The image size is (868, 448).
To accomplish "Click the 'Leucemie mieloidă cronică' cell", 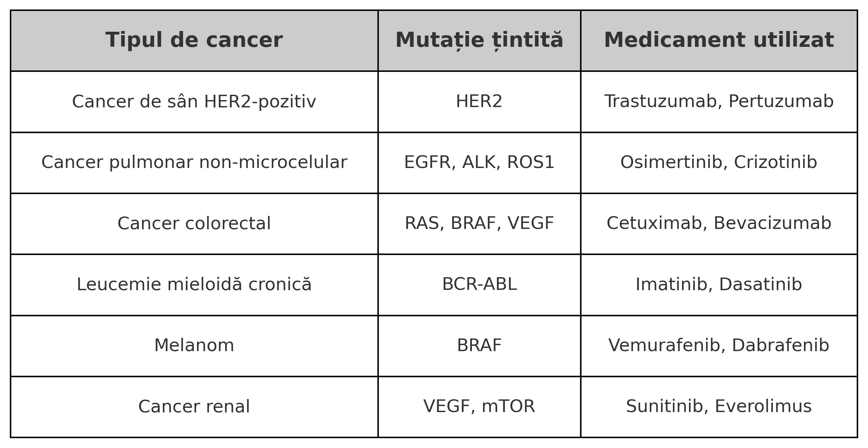I will click(194, 284).
